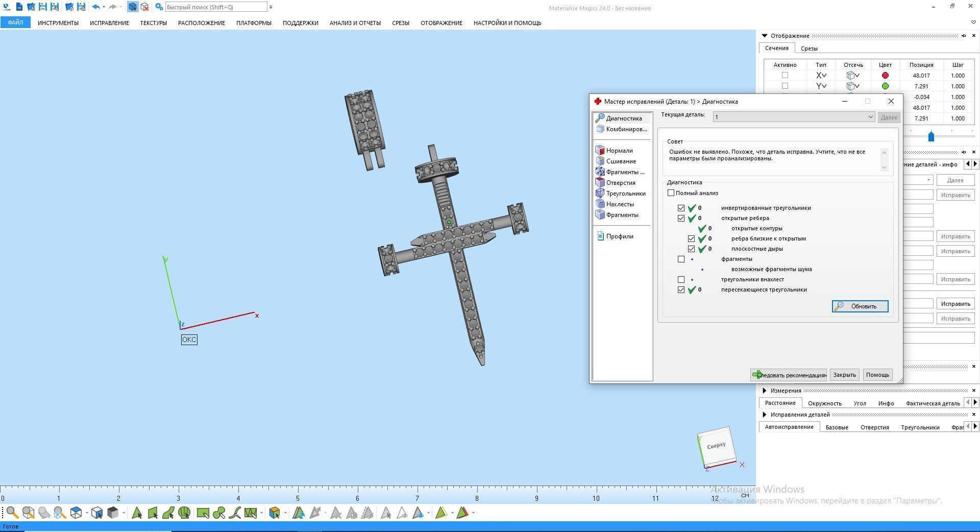The width and height of the screenshot is (980, 532).
Task: Check треугольники внахлест checkbox
Action: [x=681, y=279]
